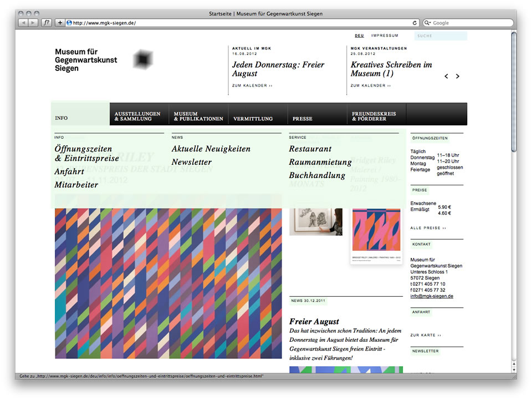Click ZUM KALENDER under Aktuell im MGK
Screen dimensions: 532x400
click(x=252, y=85)
